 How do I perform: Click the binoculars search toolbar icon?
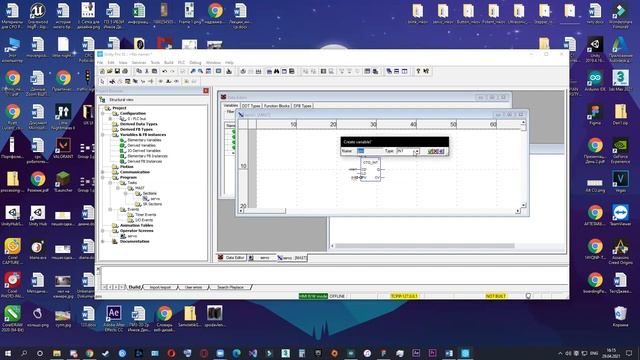(x=276, y=71)
